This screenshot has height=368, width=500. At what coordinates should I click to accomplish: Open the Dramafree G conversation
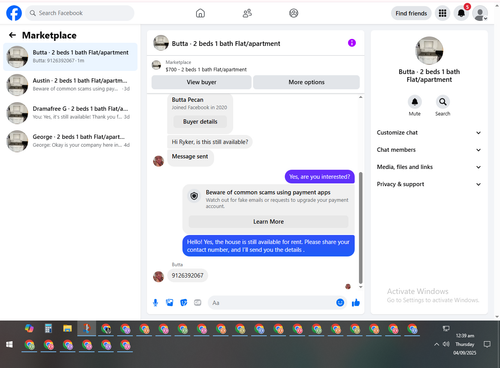[x=70, y=113]
